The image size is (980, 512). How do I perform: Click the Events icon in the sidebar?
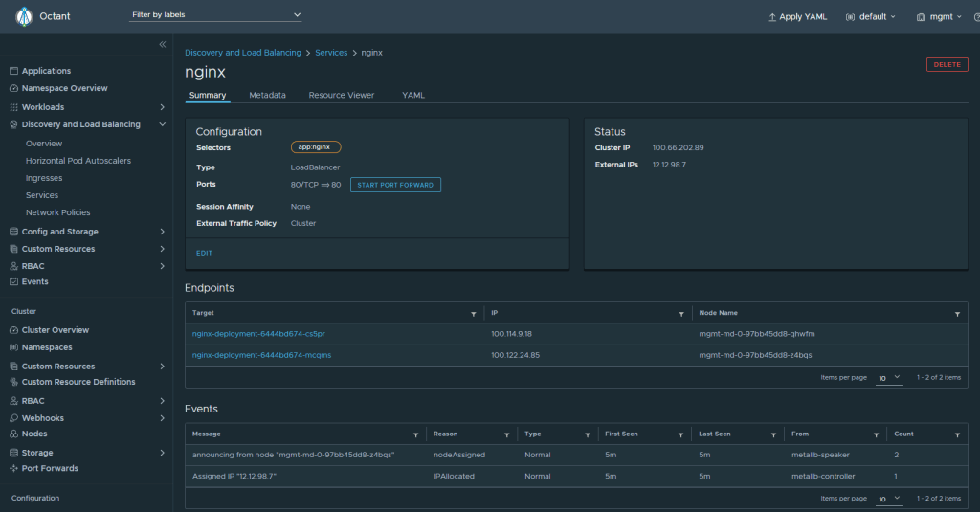pyautogui.click(x=13, y=281)
